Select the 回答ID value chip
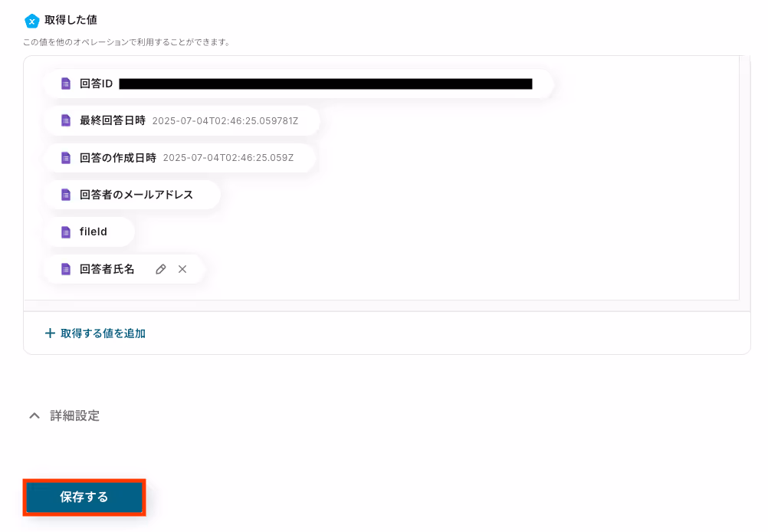The width and height of the screenshot is (768, 532). pos(298,84)
